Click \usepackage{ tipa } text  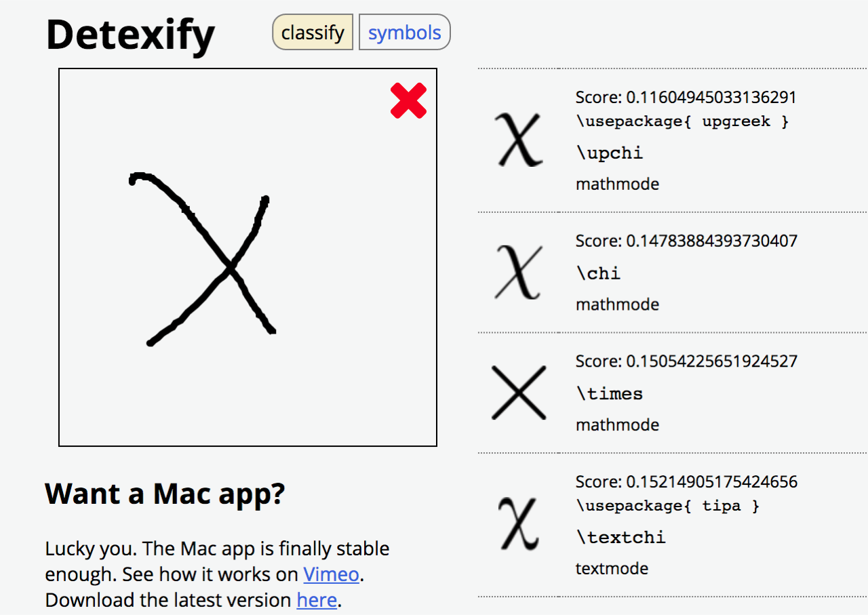(667, 506)
